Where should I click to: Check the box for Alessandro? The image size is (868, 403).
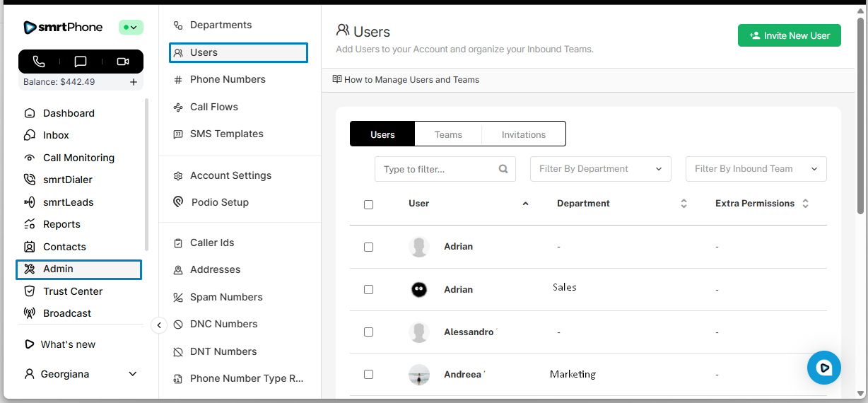(x=368, y=332)
